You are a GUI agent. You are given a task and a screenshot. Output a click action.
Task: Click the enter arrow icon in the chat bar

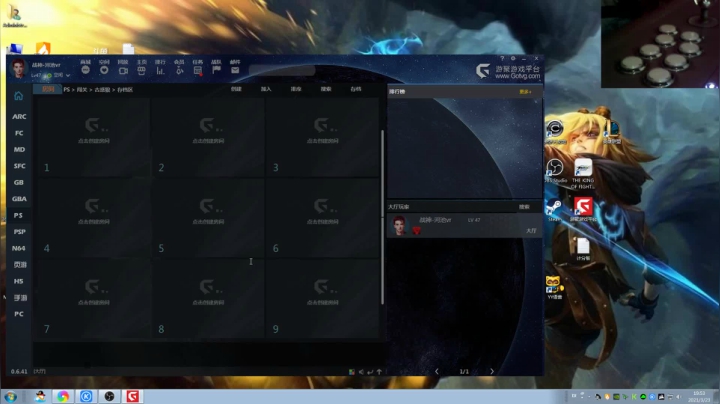point(370,372)
